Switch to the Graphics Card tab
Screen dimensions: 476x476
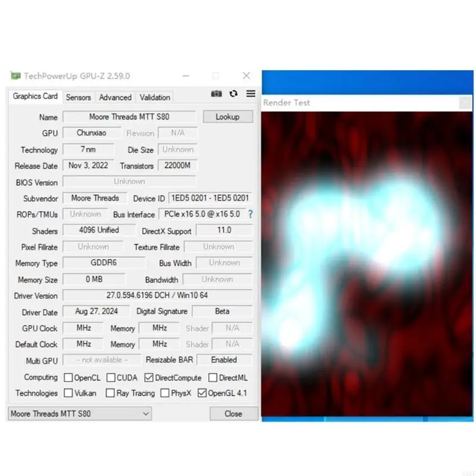click(x=35, y=96)
